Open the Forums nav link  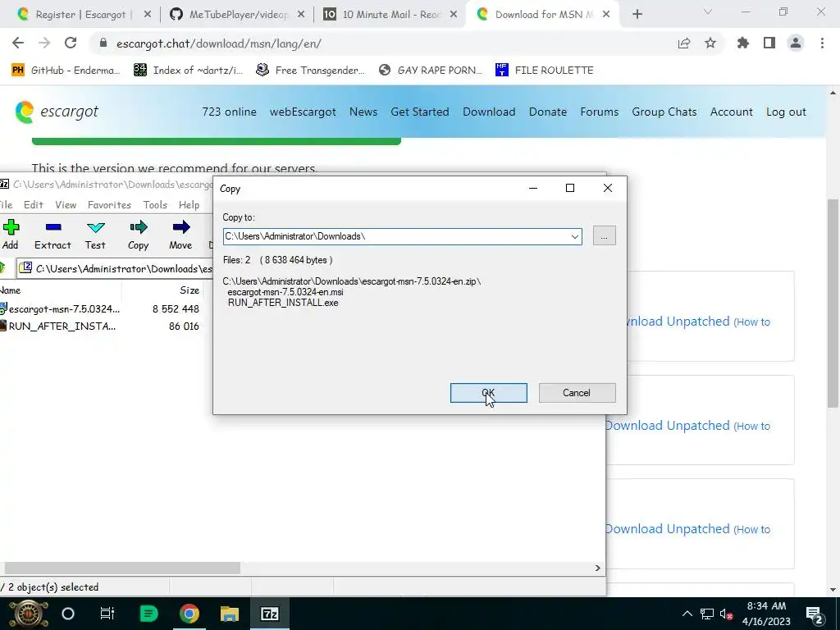click(600, 112)
